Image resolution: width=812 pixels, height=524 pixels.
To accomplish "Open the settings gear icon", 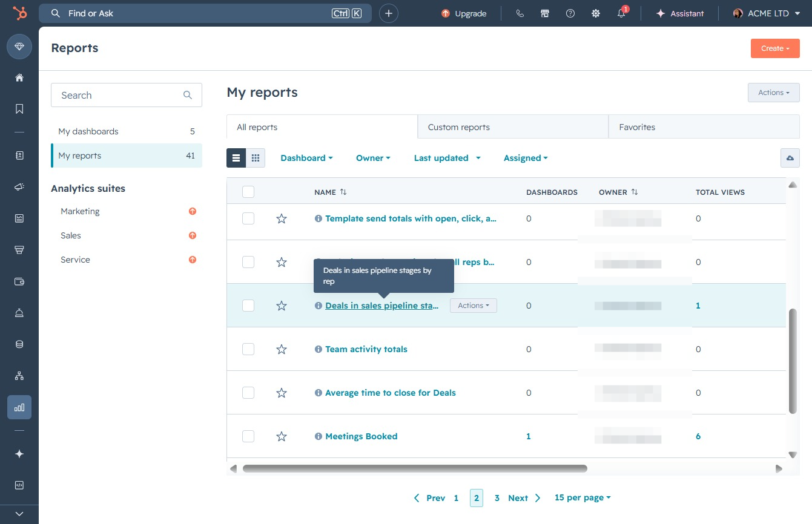I will tap(596, 13).
